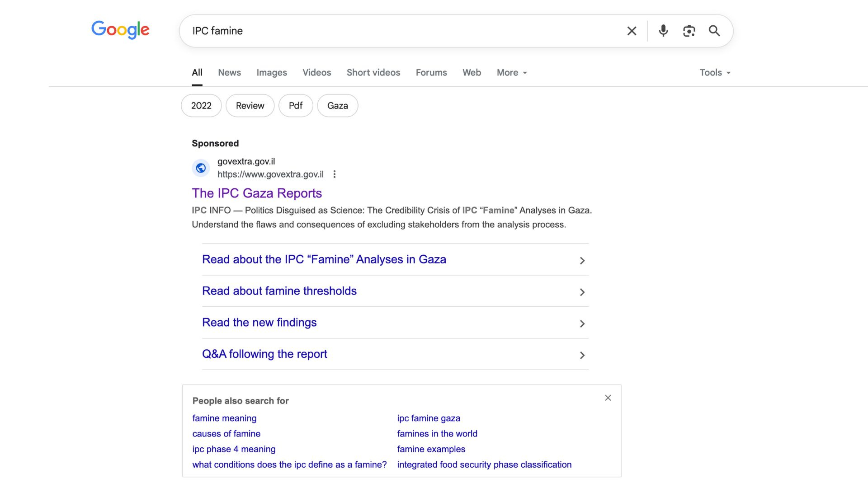Image resolution: width=868 pixels, height=488 pixels.
Task: Select the Pdf filter chip
Action: pos(295,106)
